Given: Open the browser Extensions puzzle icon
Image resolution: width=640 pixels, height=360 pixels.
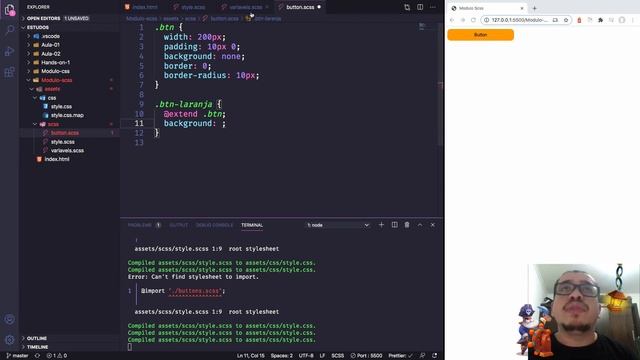Looking at the screenshot, I should point(600,20).
